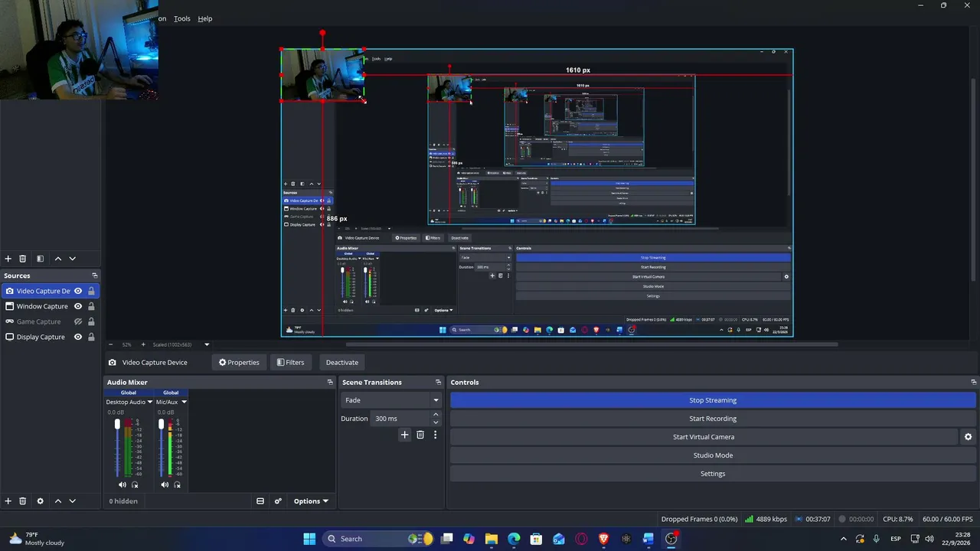Open the Help menu
The width and height of the screenshot is (980, 551).
[x=205, y=18]
